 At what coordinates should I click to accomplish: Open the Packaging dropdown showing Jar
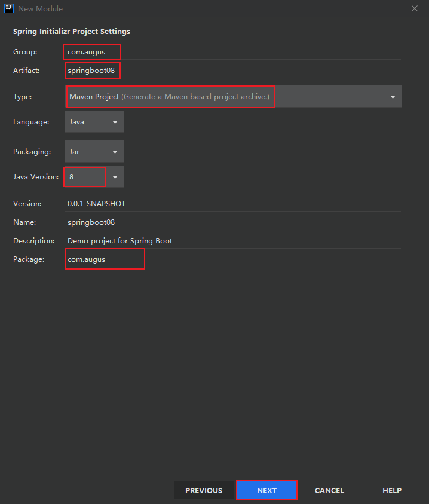pyautogui.click(x=94, y=152)
